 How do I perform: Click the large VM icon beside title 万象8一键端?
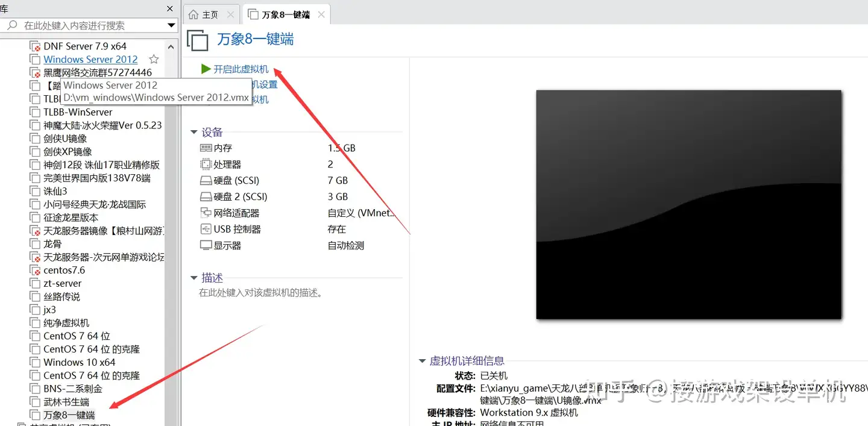[198, 40]
